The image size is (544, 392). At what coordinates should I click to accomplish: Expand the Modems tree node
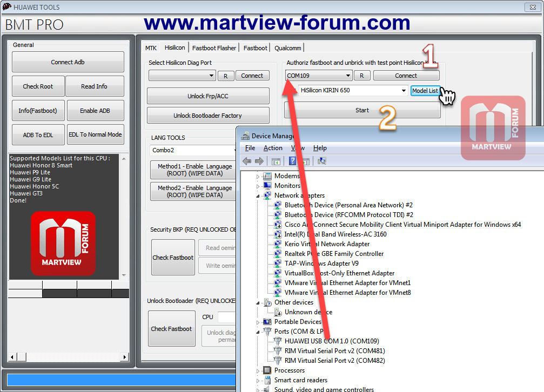[x=258, y=177]
